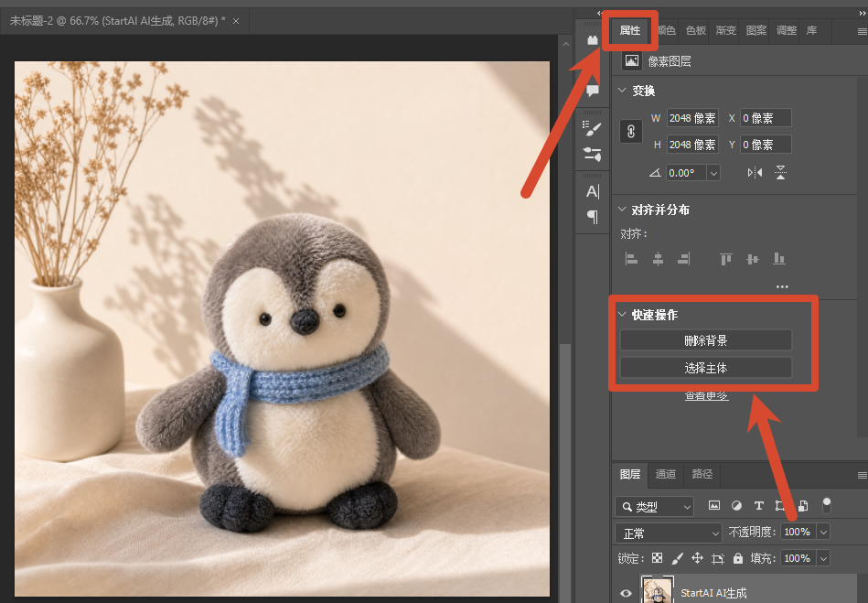Lock transparent pixels icon
Viewport: 868px width, 603px height.
(657, 558)
